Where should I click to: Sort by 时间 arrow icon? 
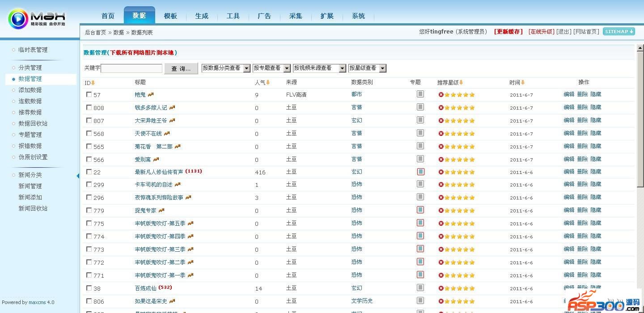tap(522, 83)
